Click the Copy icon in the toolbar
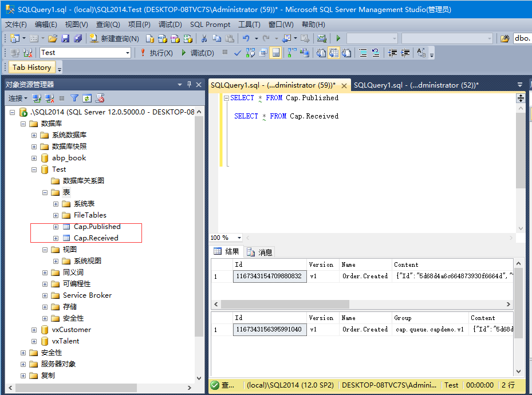The height and width of the screenshot is (395, 532). 217,39
